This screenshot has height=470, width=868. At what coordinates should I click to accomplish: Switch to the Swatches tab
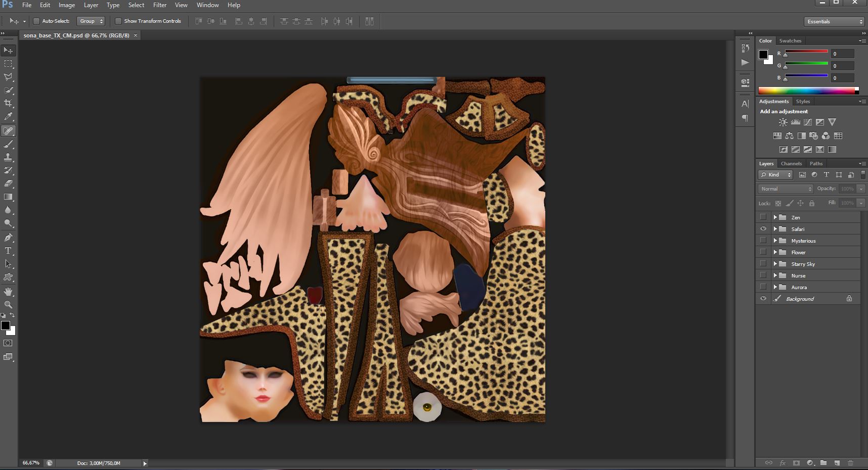[x=790, y=40]
